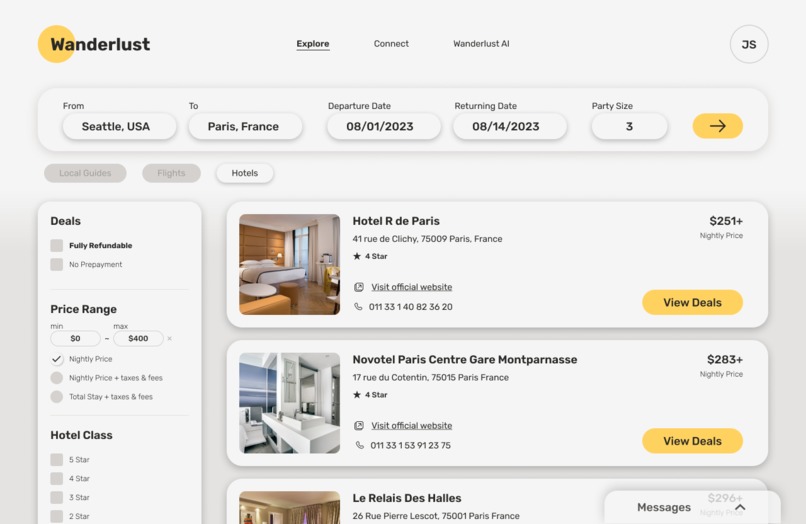Click address 41 rue de Clichy

coord(427,239)
